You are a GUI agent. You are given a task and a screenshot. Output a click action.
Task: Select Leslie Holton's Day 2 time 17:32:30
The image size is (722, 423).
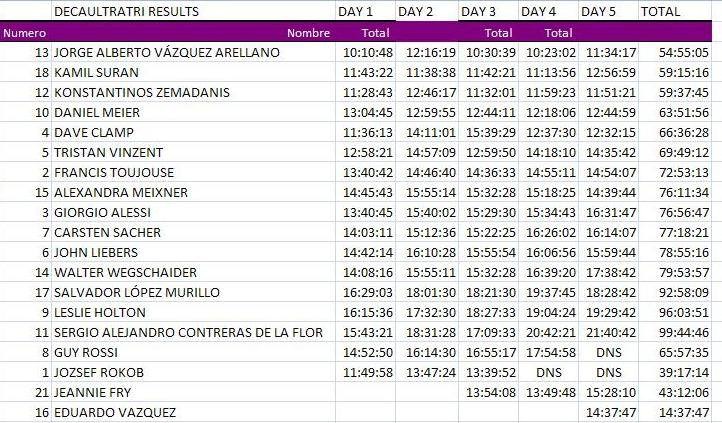click(427, 313)
